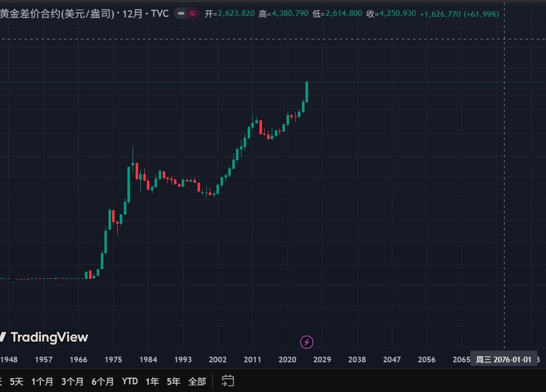Image resolution: width=546 pixels, height=392 pixels.
Task: Click the pink approximate-equals symbol indicator
Action: [192, 14]
